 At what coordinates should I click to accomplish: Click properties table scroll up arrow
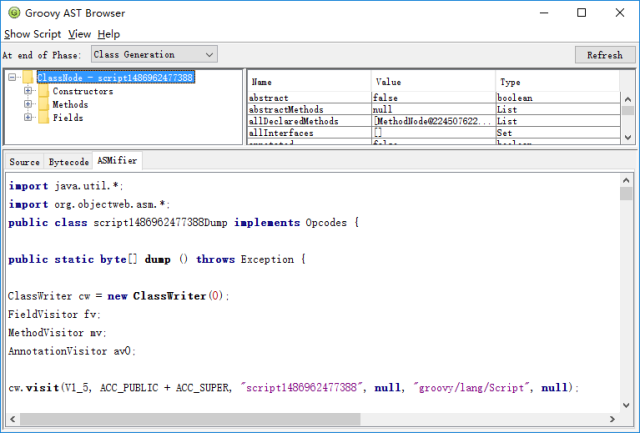coord(628,99)
